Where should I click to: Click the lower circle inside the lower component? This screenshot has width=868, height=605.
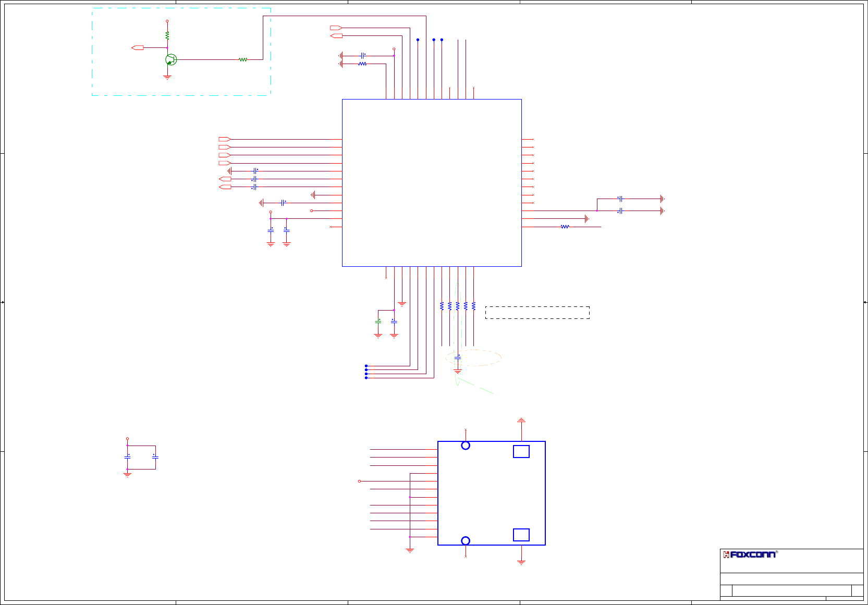[466, 541]
